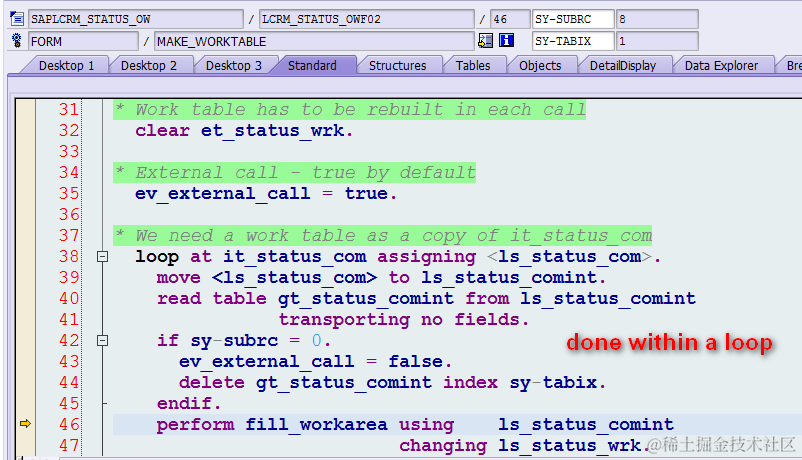The width and height of the screenshot is (802, 460).
Task: Click the 'ev_external_call = true.' statement
Action: 266,194
